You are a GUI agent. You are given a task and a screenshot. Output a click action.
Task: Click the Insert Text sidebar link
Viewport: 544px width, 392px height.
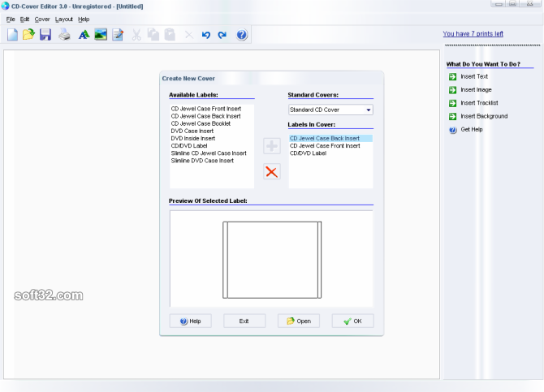[474, 76]
